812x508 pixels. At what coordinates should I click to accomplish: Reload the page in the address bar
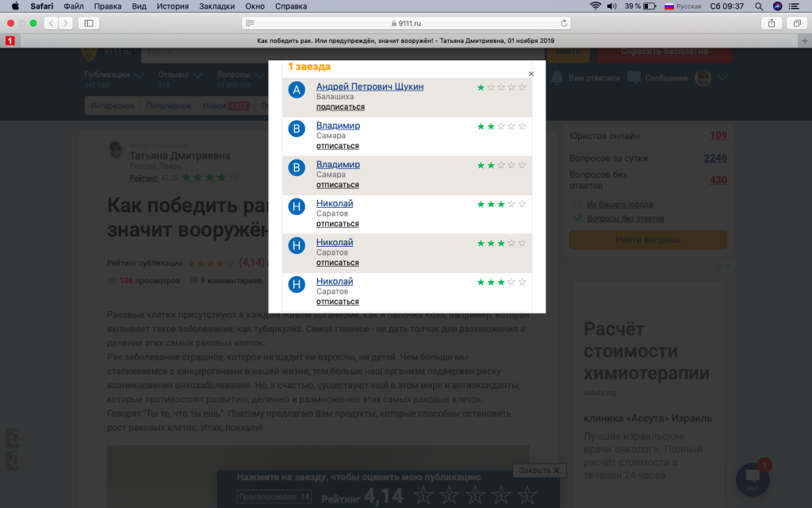pyautogui.click(x=565, y=23)
